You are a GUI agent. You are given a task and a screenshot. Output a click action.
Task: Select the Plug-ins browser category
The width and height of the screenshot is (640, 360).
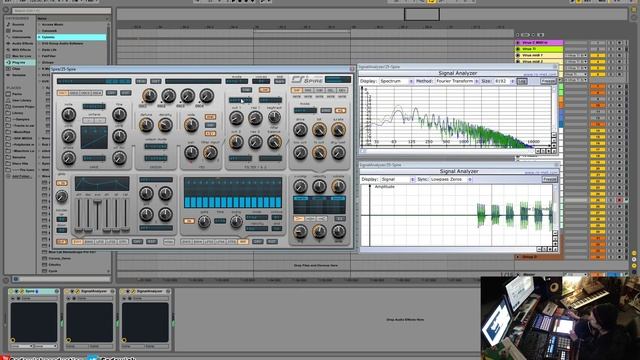[x=19, y=62]
